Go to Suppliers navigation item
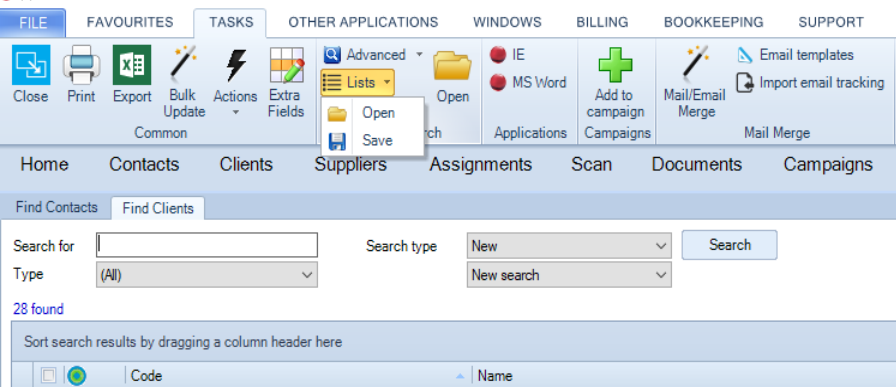896x387 pixels. 350,165
